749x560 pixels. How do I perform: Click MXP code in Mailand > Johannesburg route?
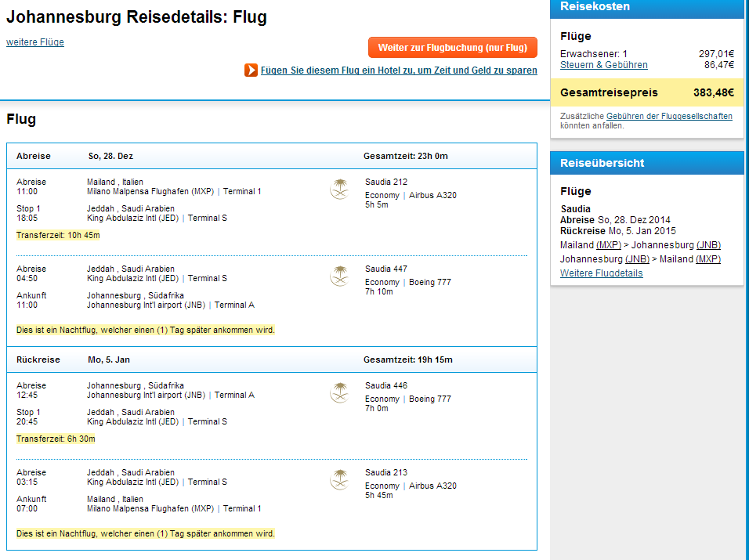pyautogui.click(x=609, y=245)
